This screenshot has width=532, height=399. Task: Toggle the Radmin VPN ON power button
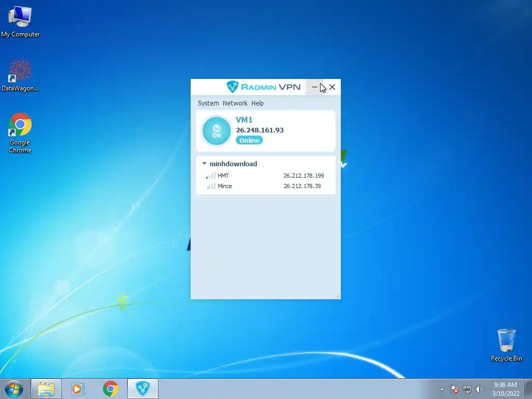(x=217, y=131)
